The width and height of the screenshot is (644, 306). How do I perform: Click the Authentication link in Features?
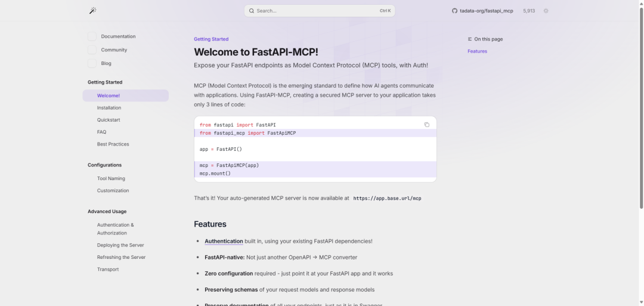pyautogui.click(x=224, y=241)
